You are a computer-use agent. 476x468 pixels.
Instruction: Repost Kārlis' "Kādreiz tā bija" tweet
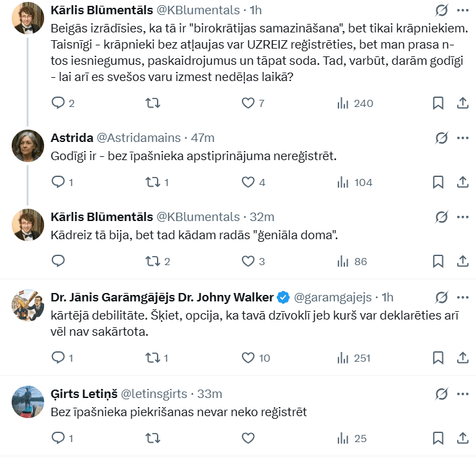[152, 261]
